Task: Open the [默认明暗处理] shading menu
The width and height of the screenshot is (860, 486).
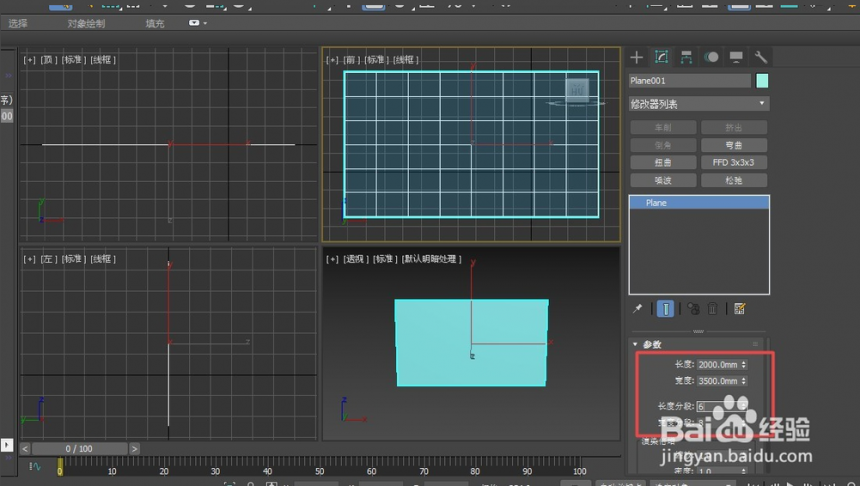Action: tap(432, 258)
